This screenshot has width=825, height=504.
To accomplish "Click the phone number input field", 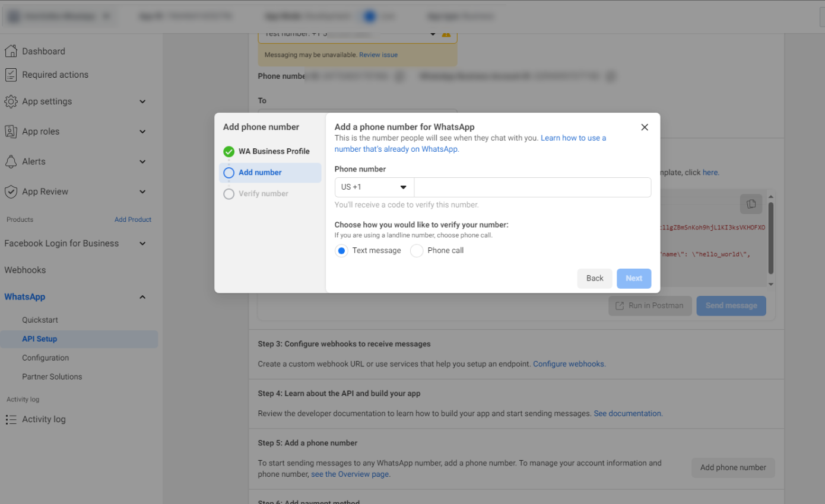I will pos(532,187).
